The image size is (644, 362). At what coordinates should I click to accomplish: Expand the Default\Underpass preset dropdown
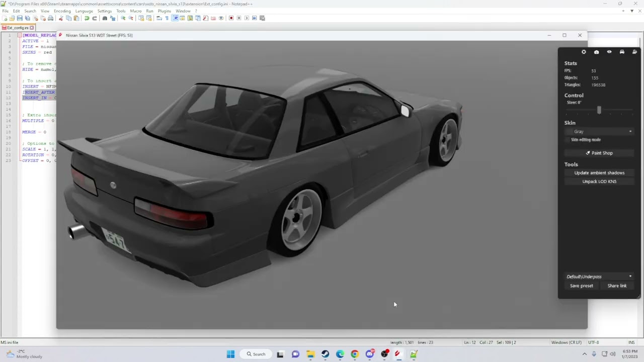click(x=599, y=277)
